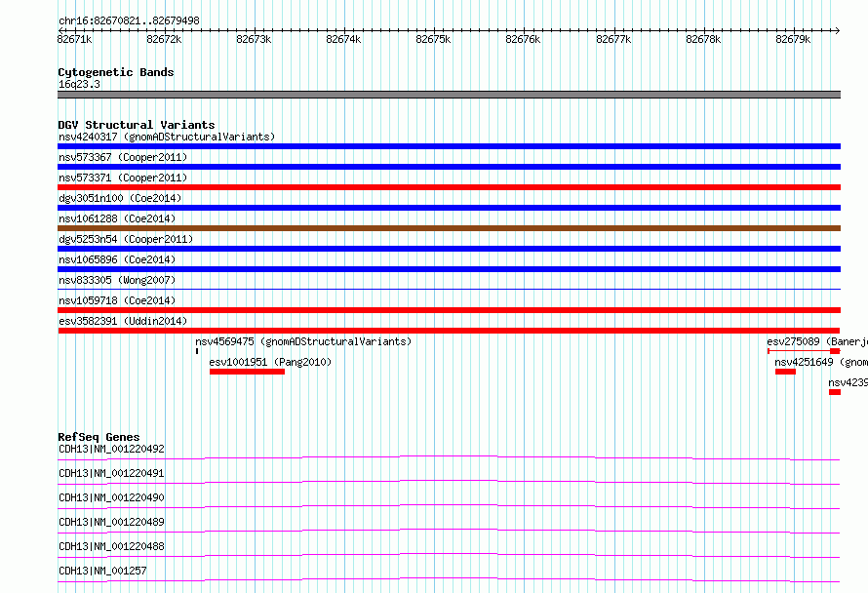Click the 82671k ruler tick label
This screenshot has width=868, height=593.
[74, 39]
